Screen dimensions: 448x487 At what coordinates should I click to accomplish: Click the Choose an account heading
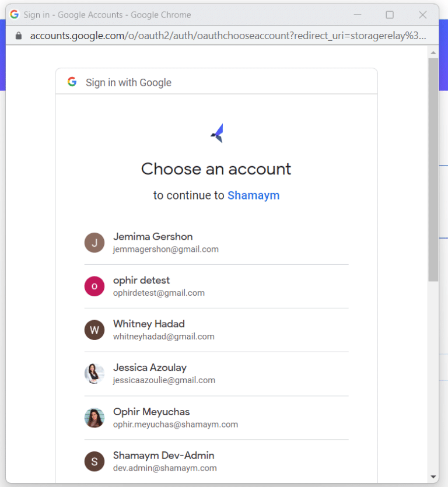(x=216, y=169)
